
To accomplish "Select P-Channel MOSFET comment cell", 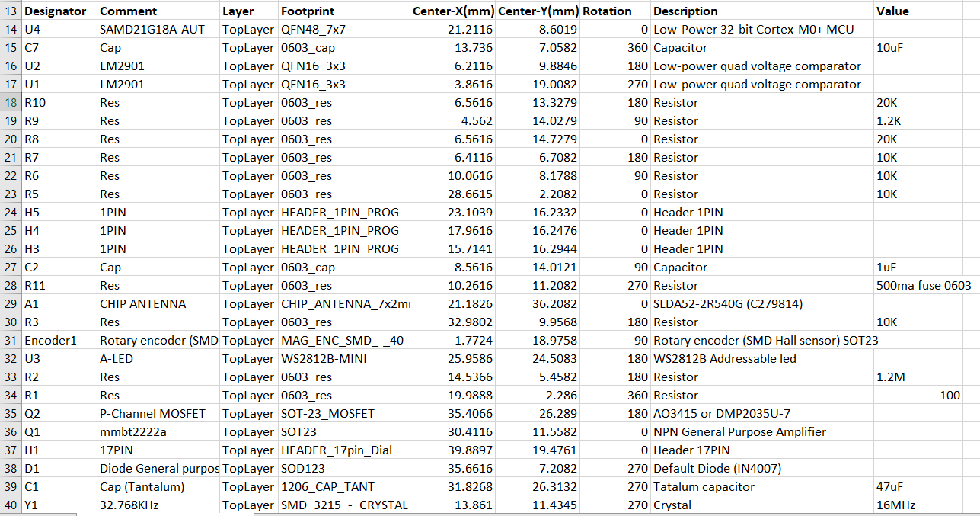I will click(x=159, y=414).
